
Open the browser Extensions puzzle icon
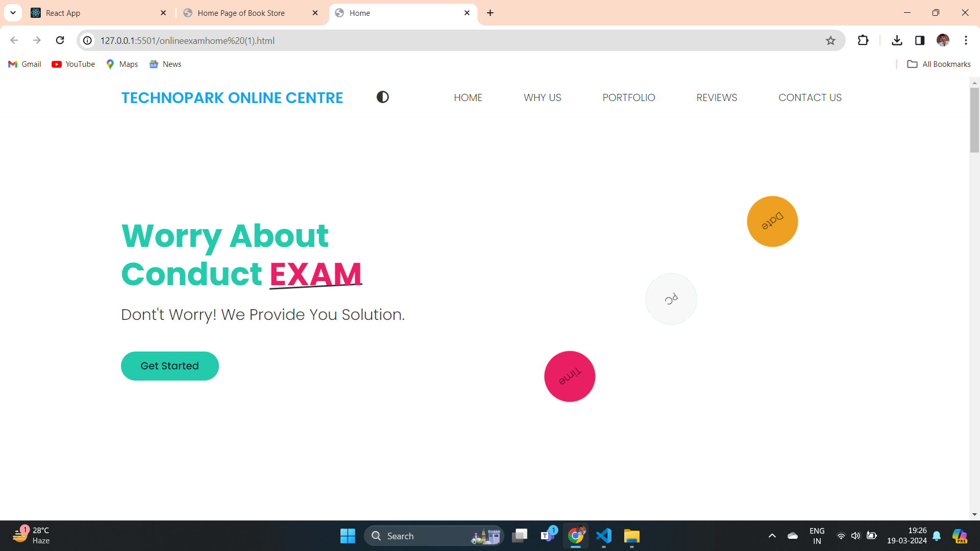point(863,40)
